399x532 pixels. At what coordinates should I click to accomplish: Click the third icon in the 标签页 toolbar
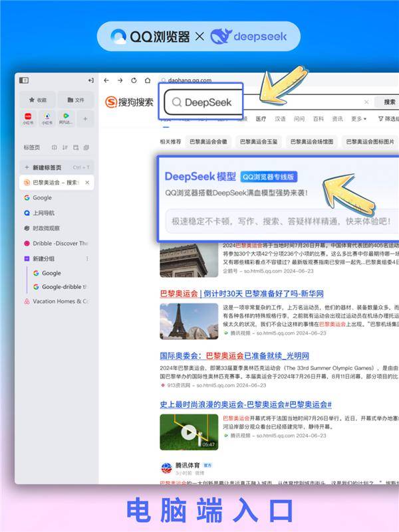76,147
